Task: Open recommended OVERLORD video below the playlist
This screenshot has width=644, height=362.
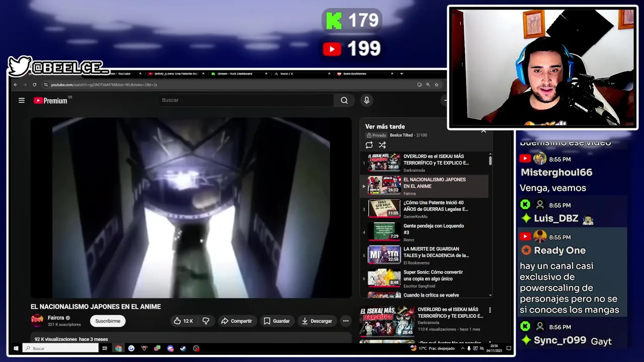Action: 422,321
